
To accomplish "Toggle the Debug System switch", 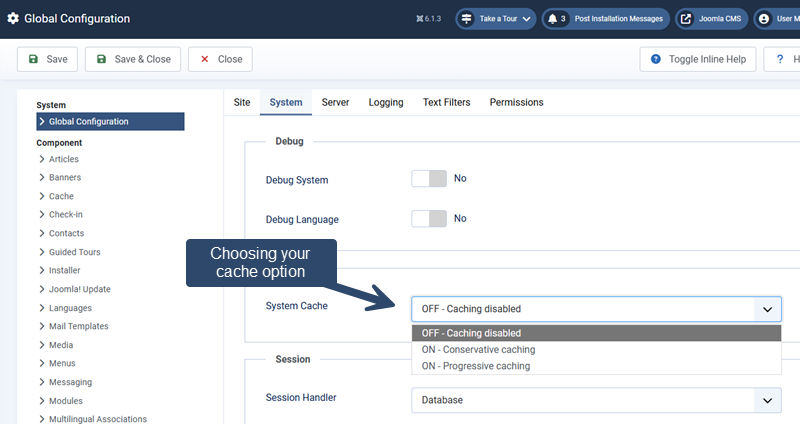I will (x=429, y=179).
